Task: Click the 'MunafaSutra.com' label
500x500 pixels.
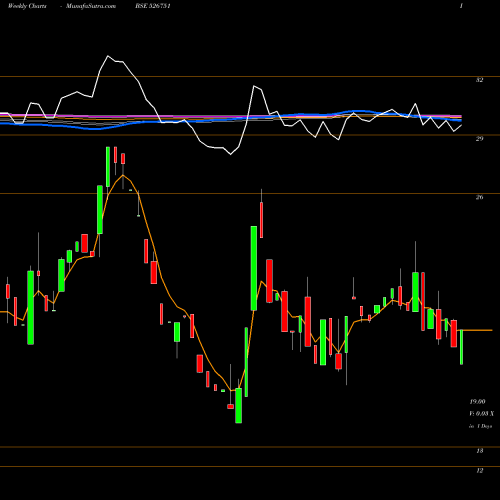Action: [x=91, y=6]
